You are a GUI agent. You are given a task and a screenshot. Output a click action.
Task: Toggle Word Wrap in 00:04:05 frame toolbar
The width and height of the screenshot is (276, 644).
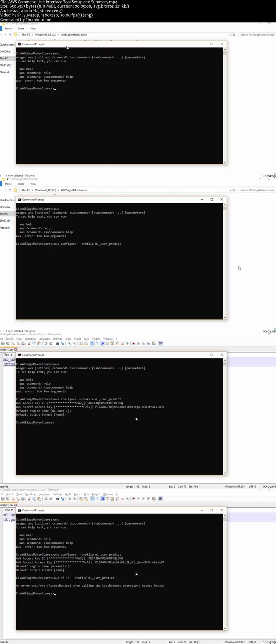coord(92,499)
